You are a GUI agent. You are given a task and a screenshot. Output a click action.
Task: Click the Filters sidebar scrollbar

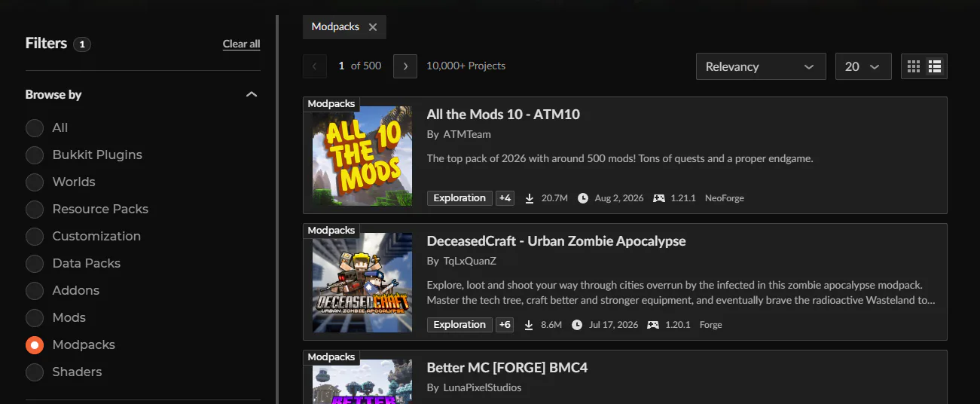tap(277, 210)
